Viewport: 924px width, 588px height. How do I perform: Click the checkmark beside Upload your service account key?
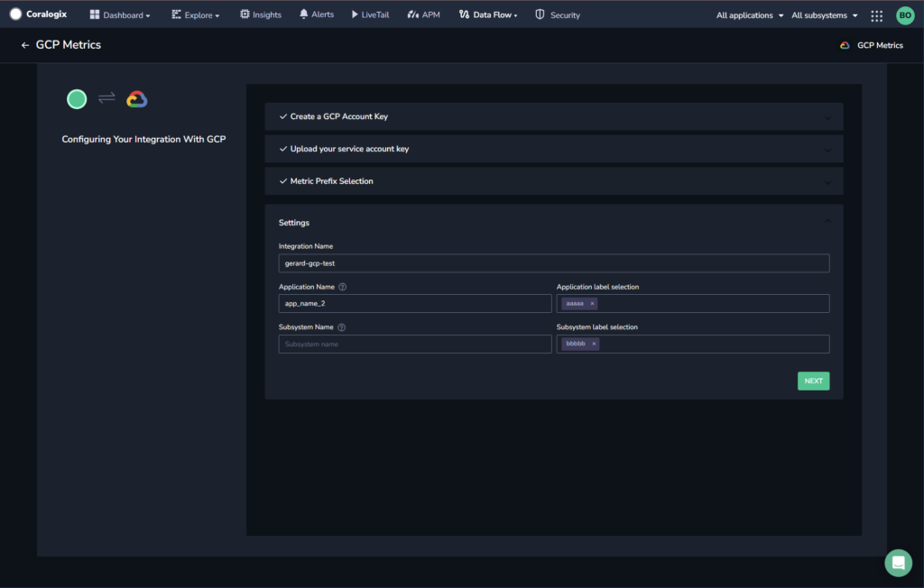pos(283,149)
